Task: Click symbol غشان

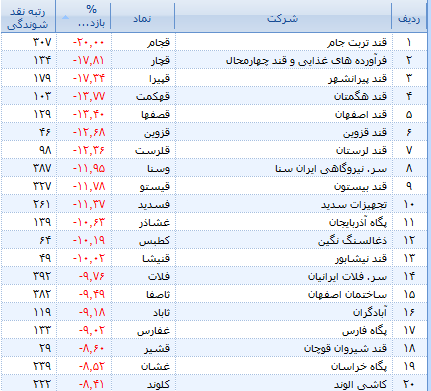Action: coord(155,366)
